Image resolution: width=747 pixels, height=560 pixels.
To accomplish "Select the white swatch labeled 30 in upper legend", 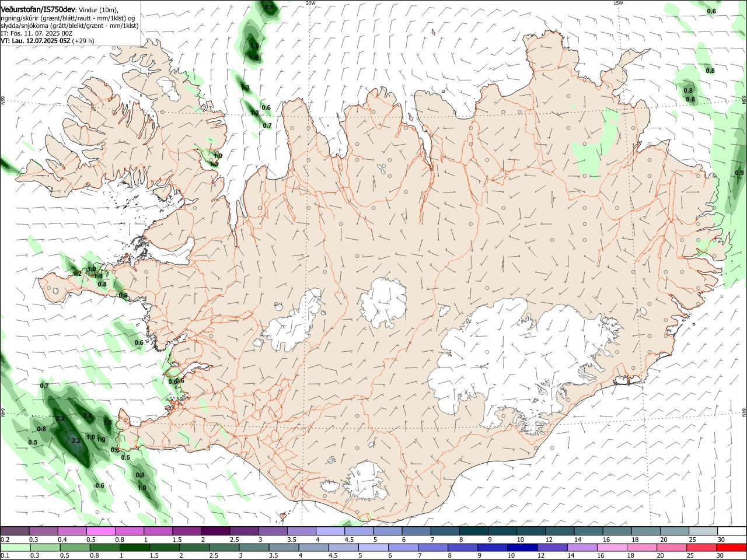I will [x=732, y=531].
